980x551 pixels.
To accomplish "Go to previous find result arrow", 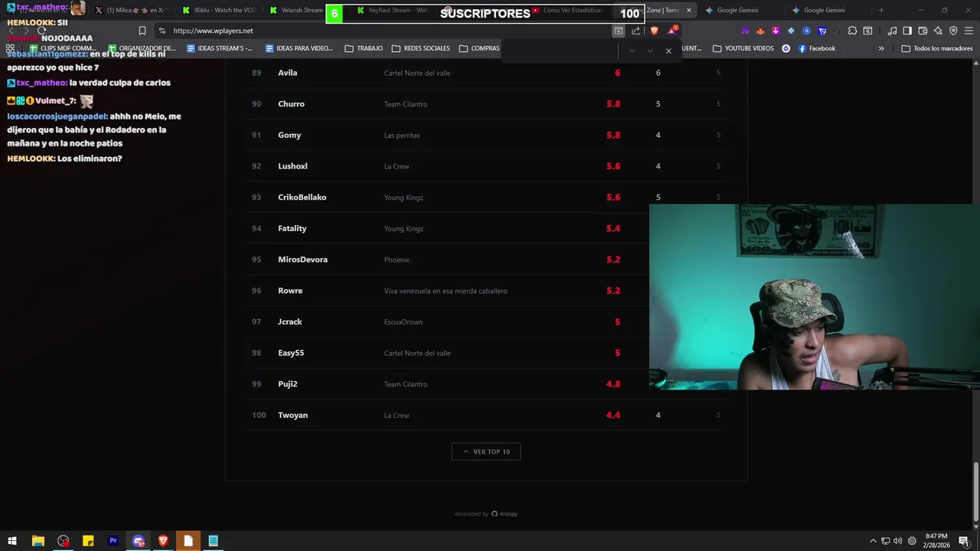I will [632, 51].
